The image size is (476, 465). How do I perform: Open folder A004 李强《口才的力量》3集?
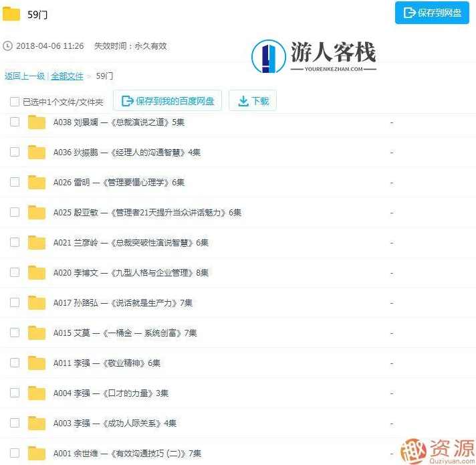click(x=110, y=393)
